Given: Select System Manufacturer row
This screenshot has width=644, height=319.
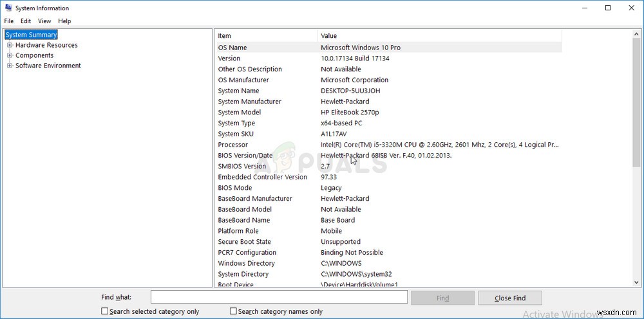Looking at the screenshot, I should click(x=388, y=101).
